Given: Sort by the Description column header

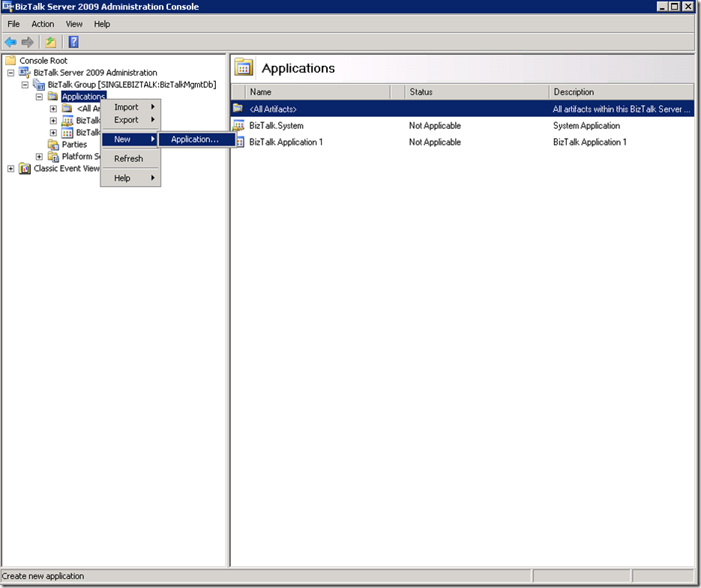Looking at the screenshot, I should pos(622,91).
